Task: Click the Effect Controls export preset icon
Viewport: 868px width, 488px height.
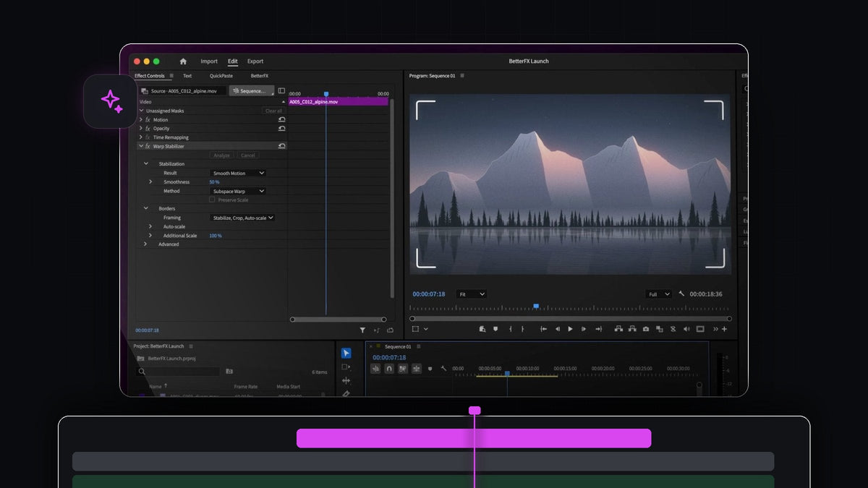Action: [x=390, y=330]
